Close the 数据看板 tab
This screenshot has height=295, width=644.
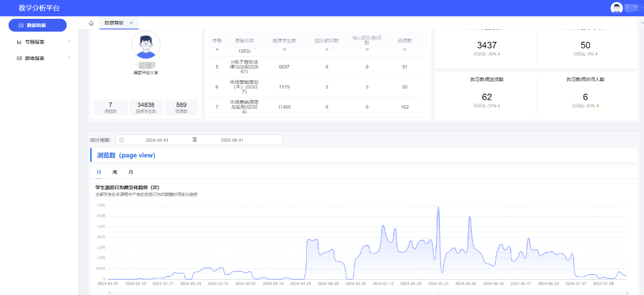[131, 23]
